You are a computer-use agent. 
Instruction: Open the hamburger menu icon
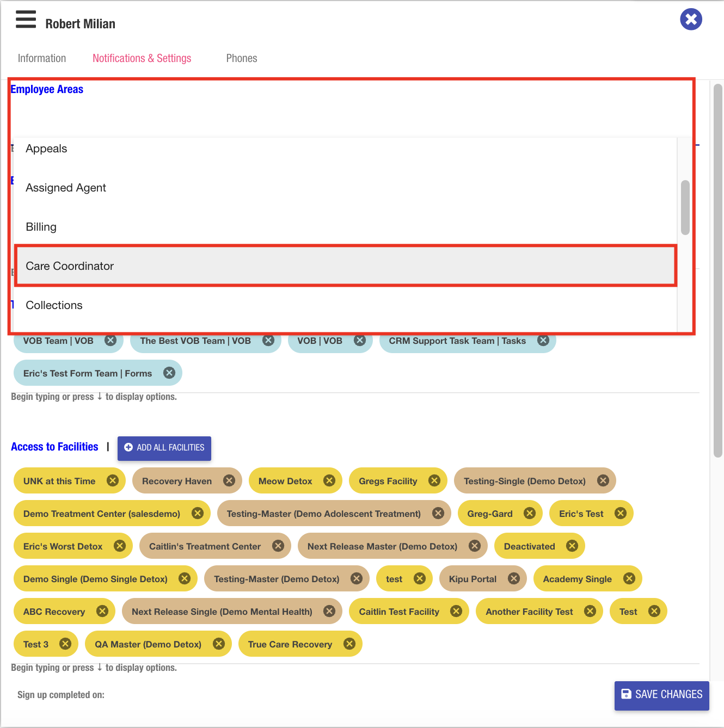click(26, 20)
